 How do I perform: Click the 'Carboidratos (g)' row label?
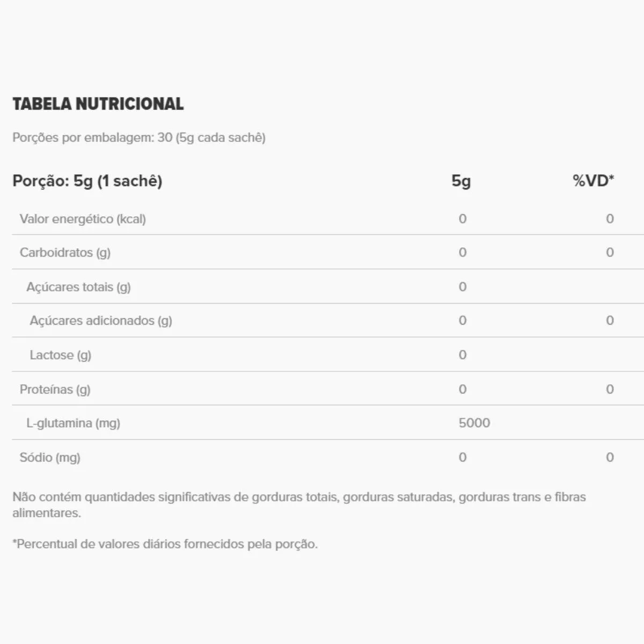(x=65, y=252)
